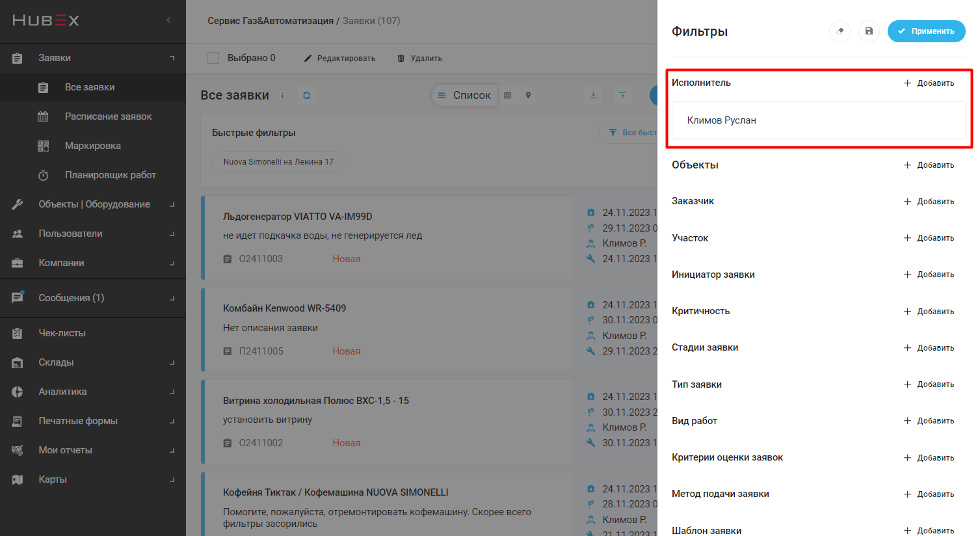Click the save filter floppy disk icon
This screenshot has height=536, width=980.
pos(869,31)
